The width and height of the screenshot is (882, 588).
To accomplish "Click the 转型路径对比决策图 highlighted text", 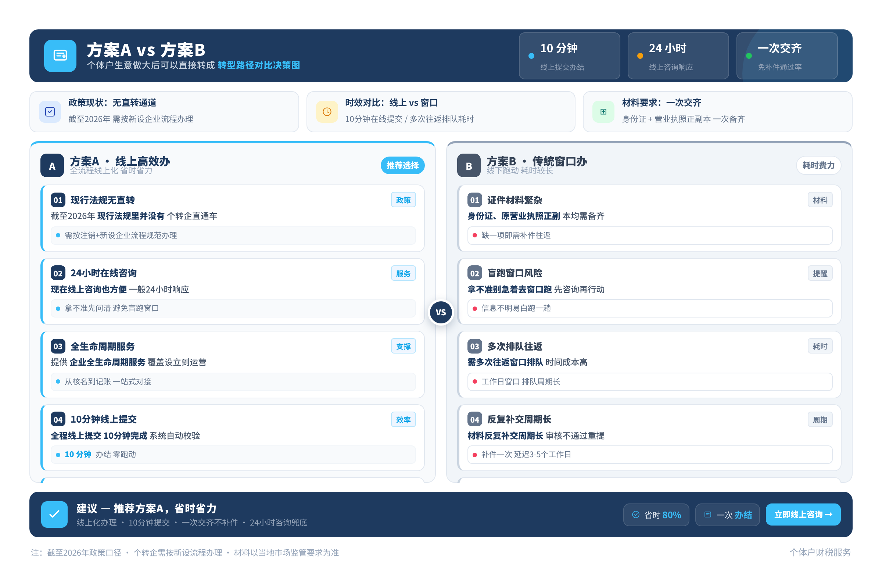I will point(259,65).
